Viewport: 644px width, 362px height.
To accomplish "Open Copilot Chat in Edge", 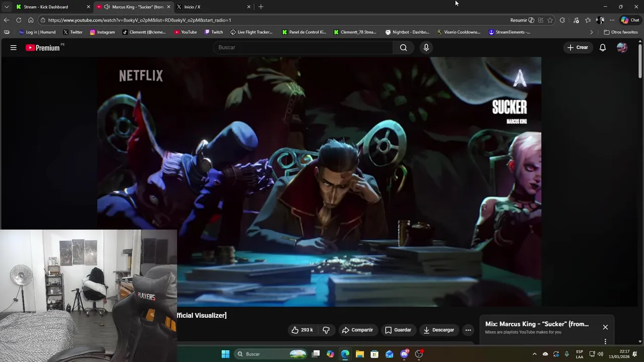I will click(630, 20).
